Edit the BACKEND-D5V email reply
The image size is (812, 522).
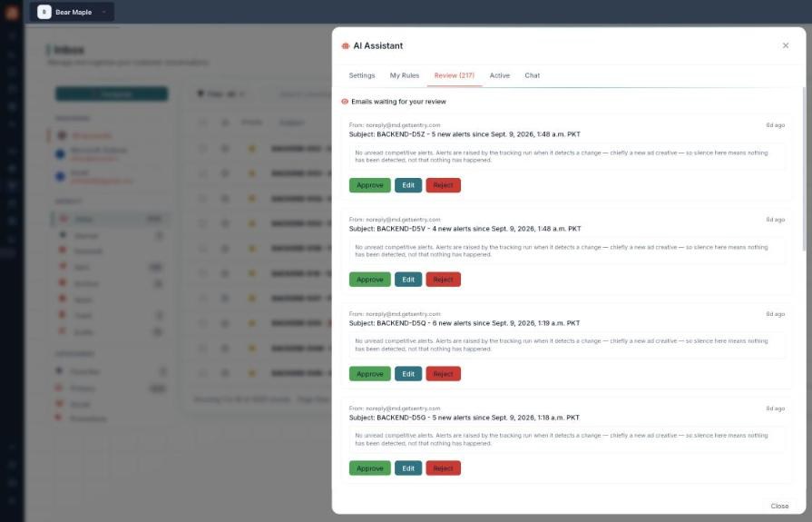tap(408, 280)
